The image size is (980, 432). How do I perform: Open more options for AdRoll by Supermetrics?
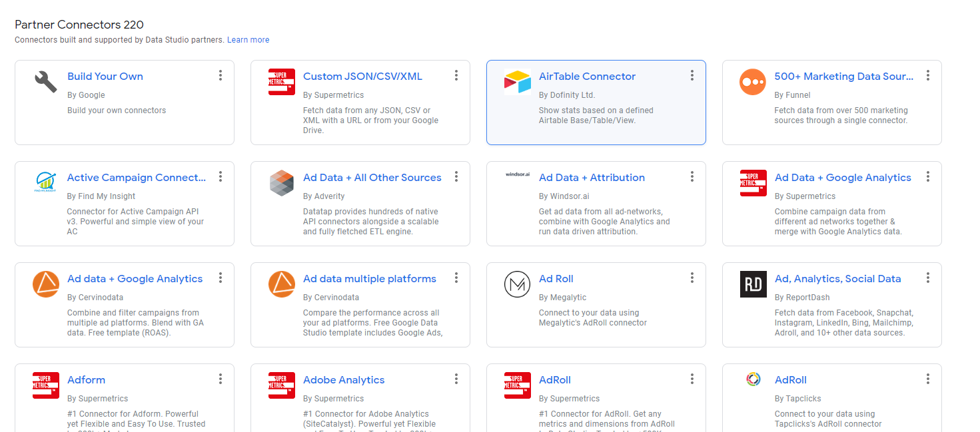692,379
